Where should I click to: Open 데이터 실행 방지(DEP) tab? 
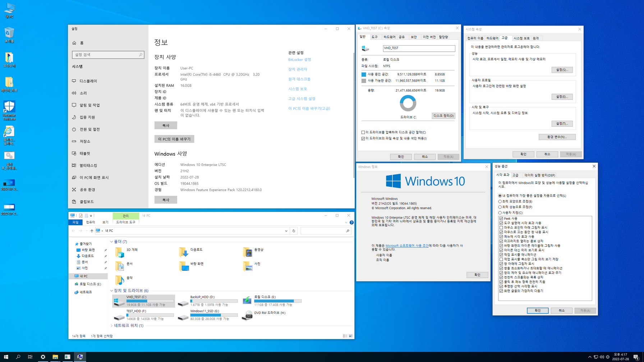click(540, 175)
